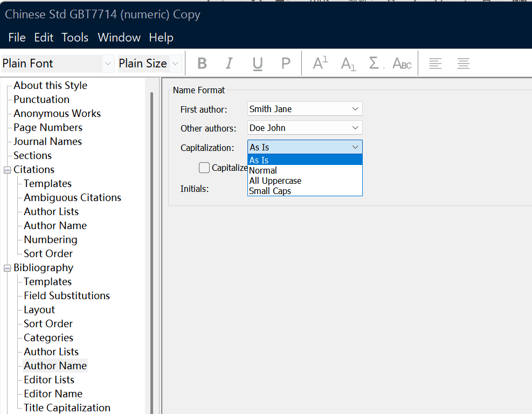Apply Superscript formatting icon
The image size is (532, 414).
(320, 64)
